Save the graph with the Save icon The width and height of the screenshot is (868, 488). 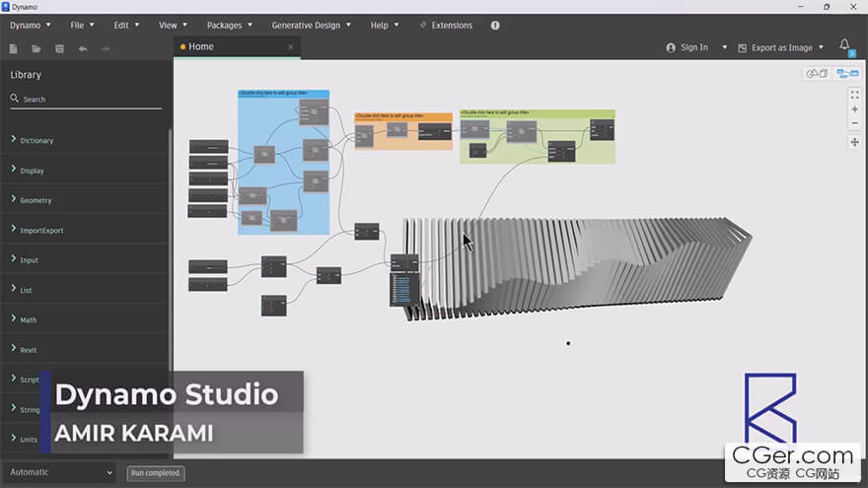tap(59, 48)
